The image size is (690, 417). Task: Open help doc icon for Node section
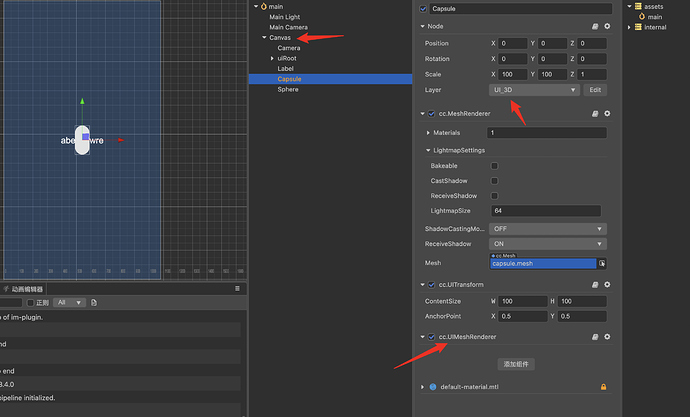click(x=595, y=26)
